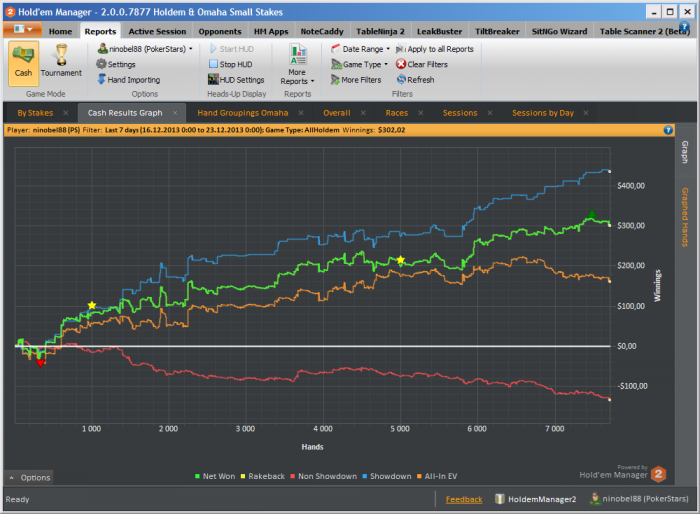The height and width of the screenshot is (514, 700).
Task: Click the yellow star marker near 1 000 hands
Action: pyautogui.click(x=92, y=305)
